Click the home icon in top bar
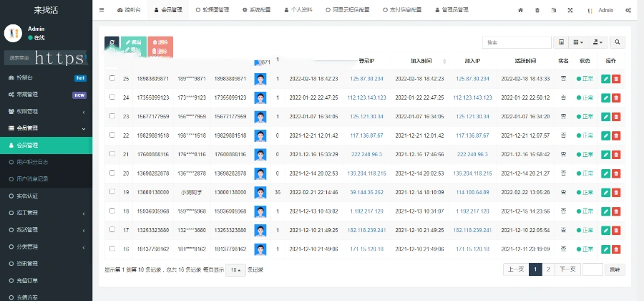The height and width of the screenshot is (301, 644). coord(520,11)
